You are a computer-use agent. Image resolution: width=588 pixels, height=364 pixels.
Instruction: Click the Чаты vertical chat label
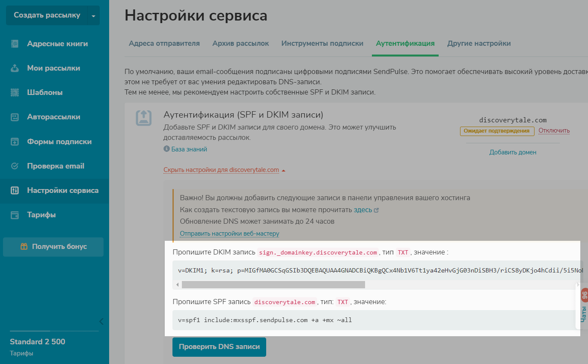(x=584, y=315)
